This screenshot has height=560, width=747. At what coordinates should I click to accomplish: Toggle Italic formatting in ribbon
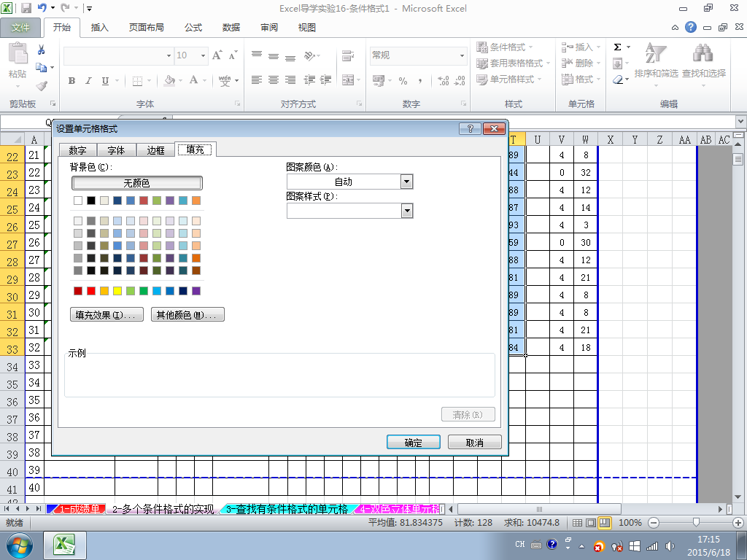(x=88, y=80)
